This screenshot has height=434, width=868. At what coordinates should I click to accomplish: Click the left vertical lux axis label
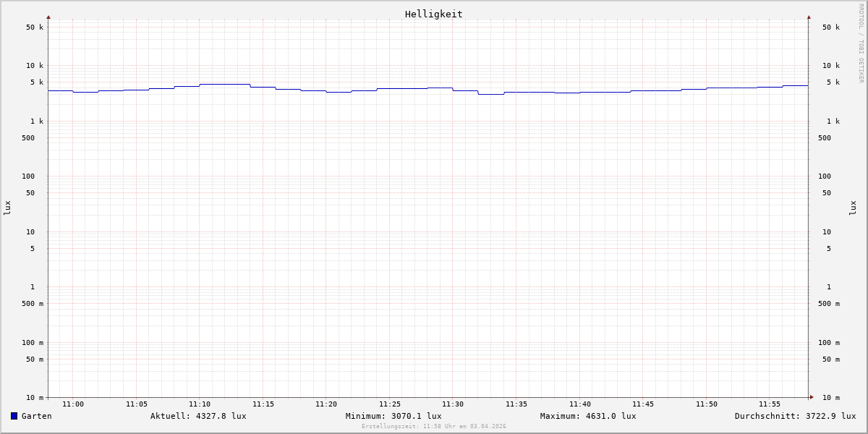[x=7, y=208]
